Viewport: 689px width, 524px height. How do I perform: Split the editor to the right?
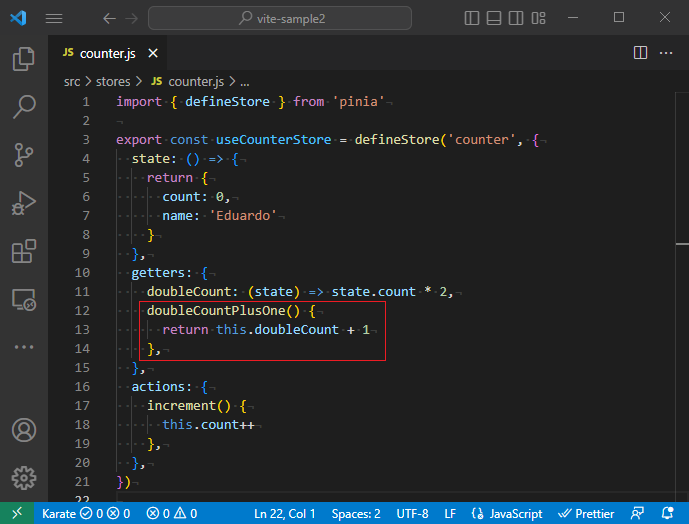point(640,53)
